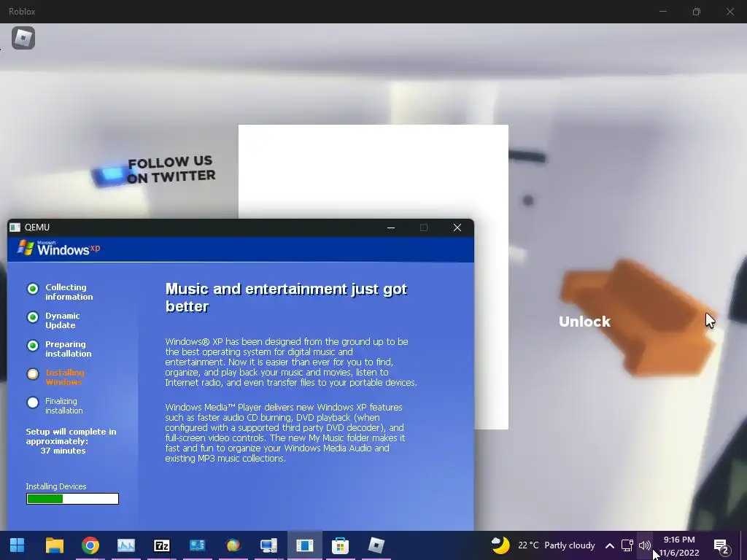747x560 pixels.
Task: Open the Control Panel taskbar icon
Action: (197, 545)
